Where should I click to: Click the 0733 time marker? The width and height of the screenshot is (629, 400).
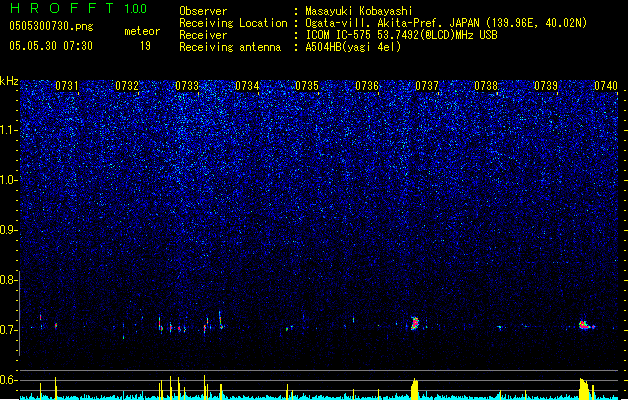click(187, 86)
